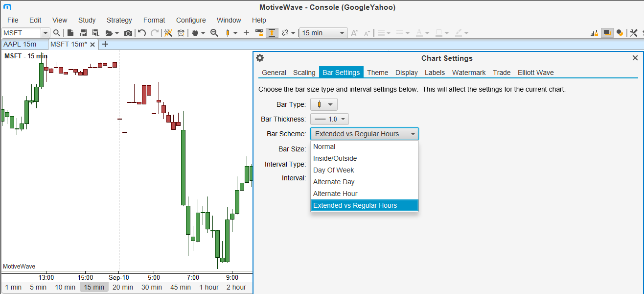Toggle the lock scale icon in toolbar
Viewport: 644px width, 294px height.
pyautogui.click(x=259, y=33)
